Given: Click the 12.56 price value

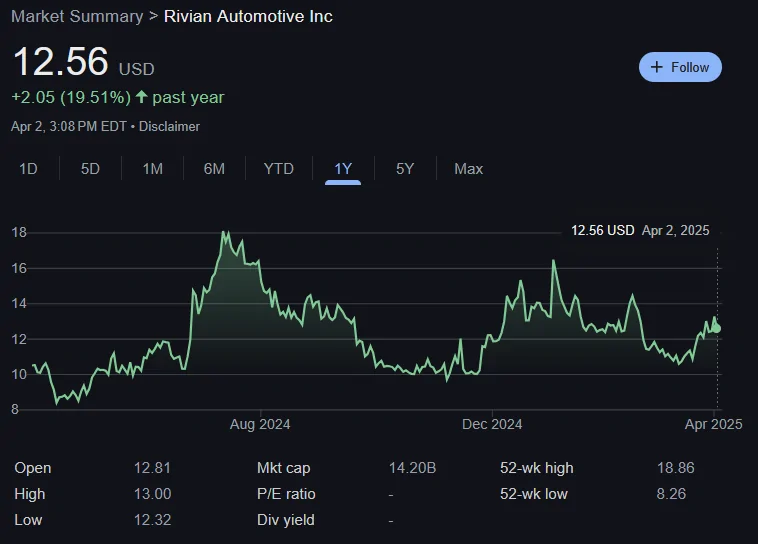Looking at the screenshot, I should pos(60,62).
